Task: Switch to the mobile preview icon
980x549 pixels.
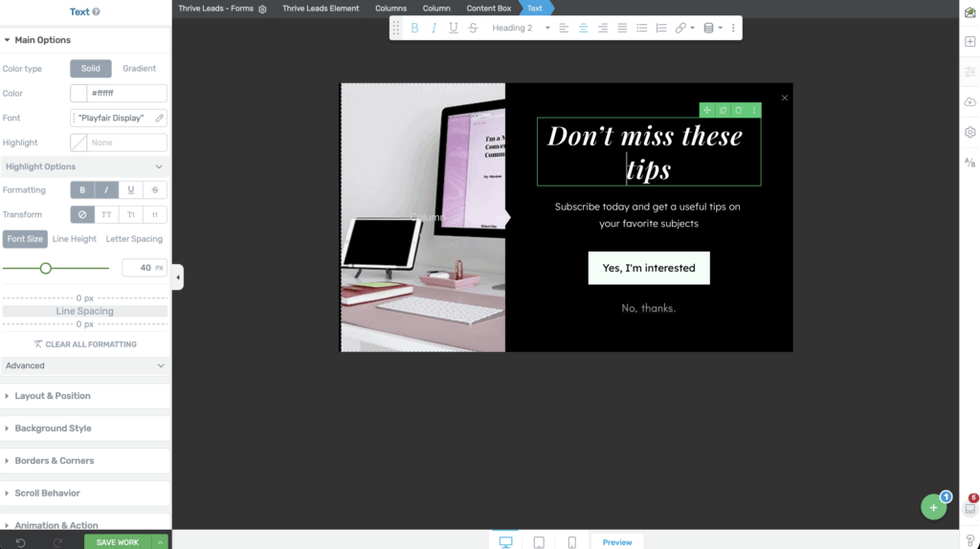Action: pos(572,542)
